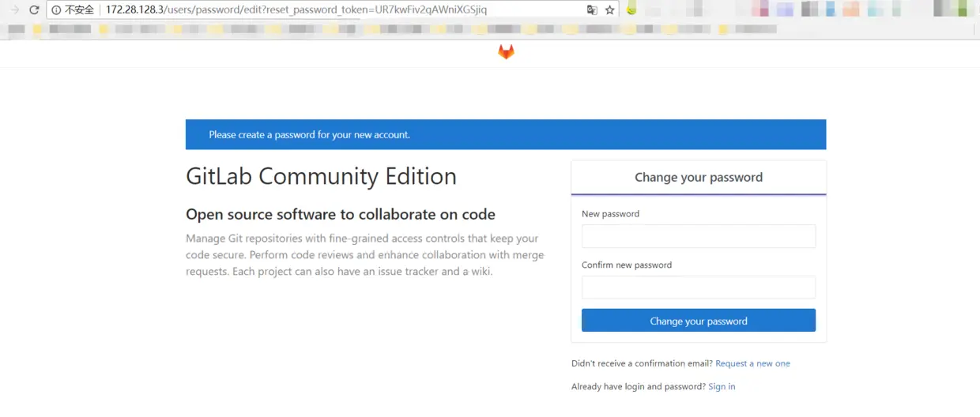Click the 'Didn't receive a confirmation email?' text
This screenshot has height=417, width=980.
pos(642,363)
